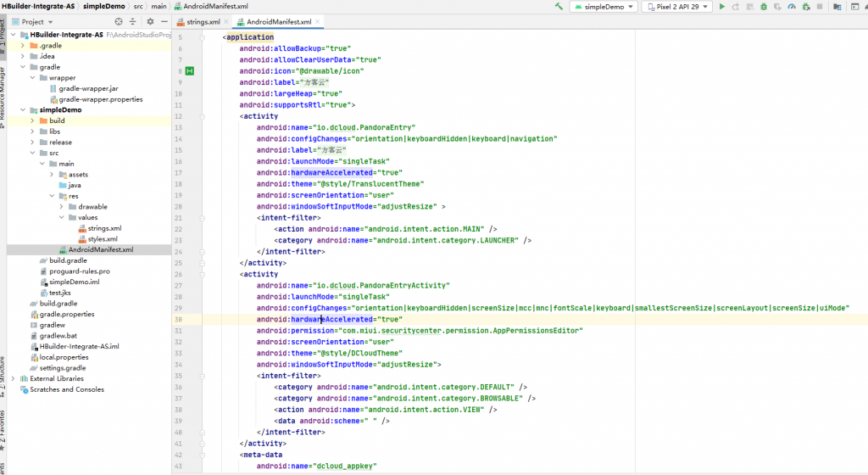
Task: Click the icon gutter marker on line 8
Action: point(190,71)
